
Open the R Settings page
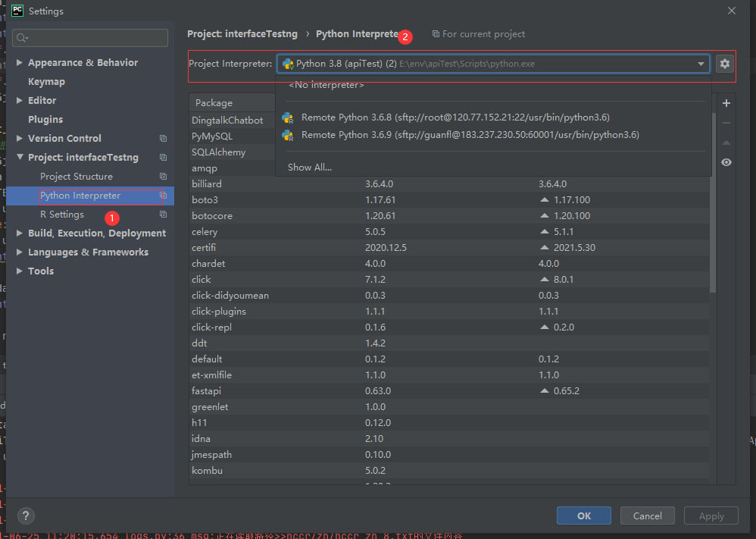[61, 215]
